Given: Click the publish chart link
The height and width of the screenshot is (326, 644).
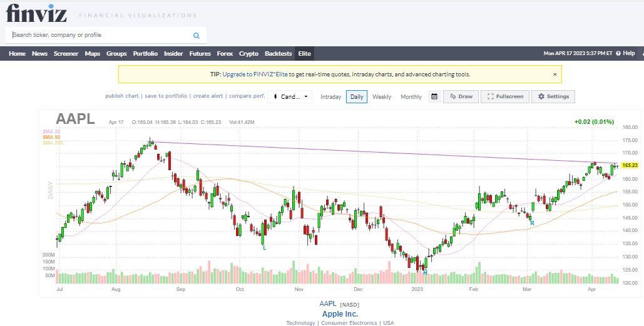Looking at the screenshot, I should [x=121, y=96].
